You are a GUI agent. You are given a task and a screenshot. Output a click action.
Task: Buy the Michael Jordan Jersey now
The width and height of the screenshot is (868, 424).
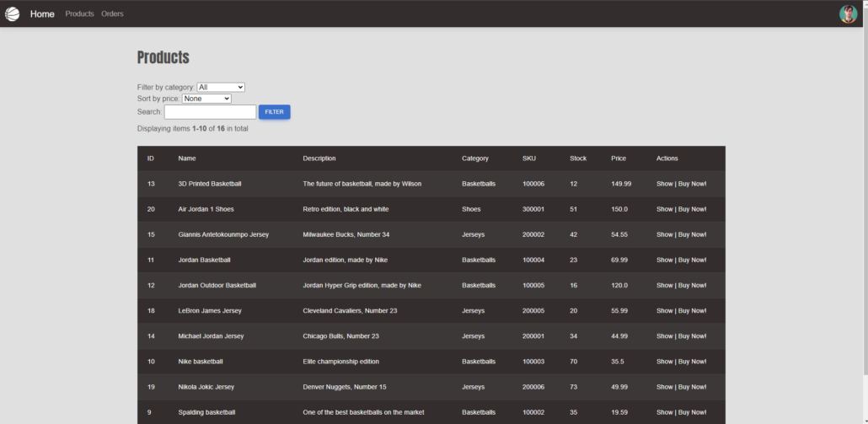click(x=692, y=336)
